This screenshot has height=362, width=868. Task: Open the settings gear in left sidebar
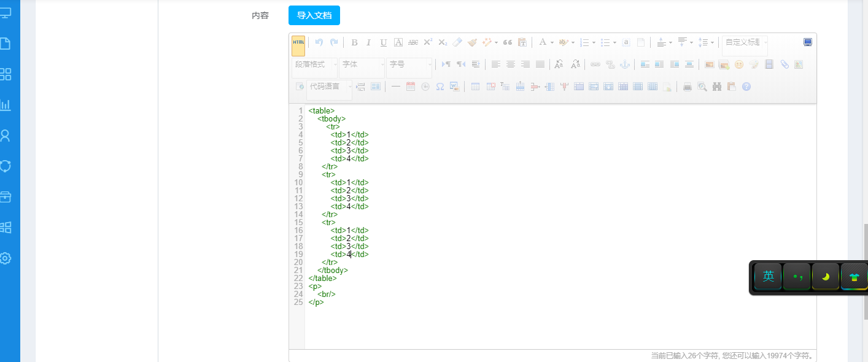click(x=6, y=258)
